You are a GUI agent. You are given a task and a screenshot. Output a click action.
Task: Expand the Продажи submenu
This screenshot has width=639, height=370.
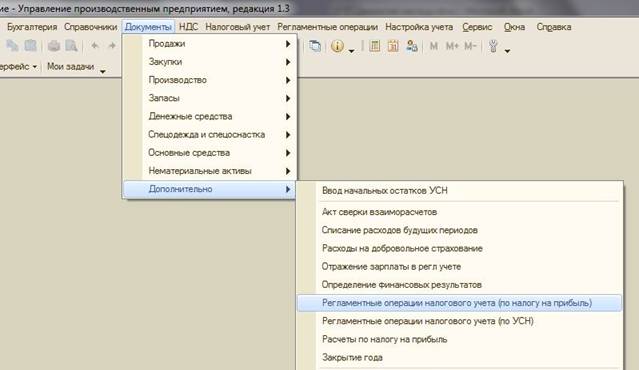(210, 44)
